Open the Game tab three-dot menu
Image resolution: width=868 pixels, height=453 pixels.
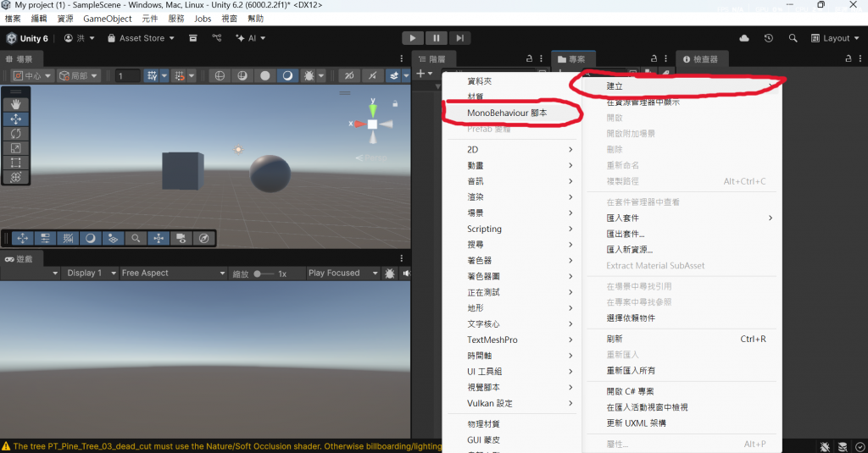[401, 258]
